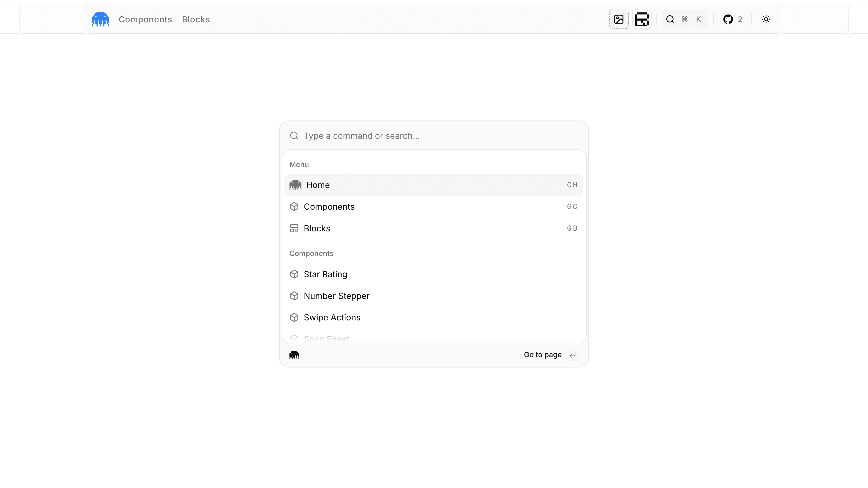The width and height of the screenshot is (868, 488).
Task: Click the blue jellyfish logo in header
Action: point(100,19)
